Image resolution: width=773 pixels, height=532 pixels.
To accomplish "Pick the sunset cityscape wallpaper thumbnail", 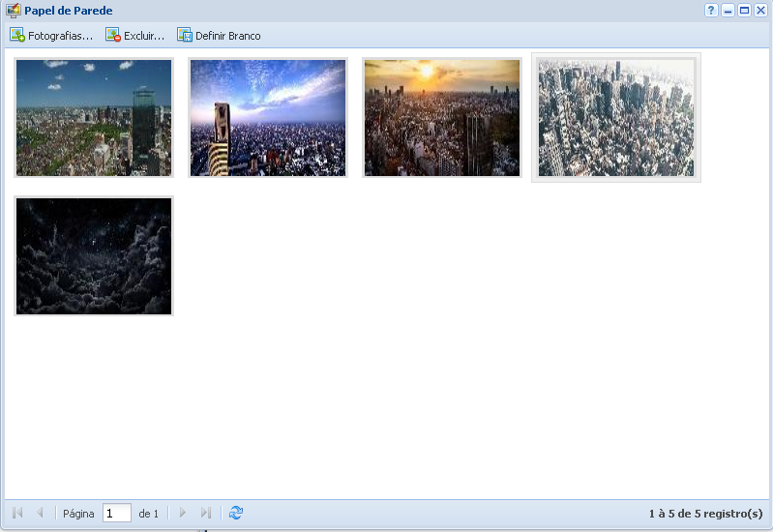I will click(442, 118).
